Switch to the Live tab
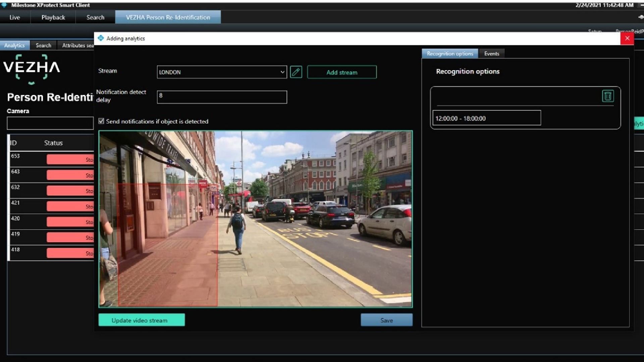Screen dimensions: 644x362 tap(15, 17)
